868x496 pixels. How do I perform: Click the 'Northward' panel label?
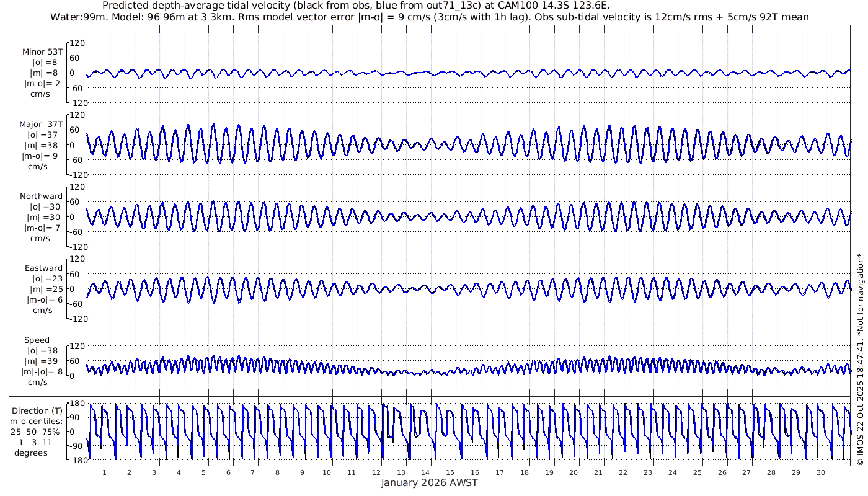(42, 197)
